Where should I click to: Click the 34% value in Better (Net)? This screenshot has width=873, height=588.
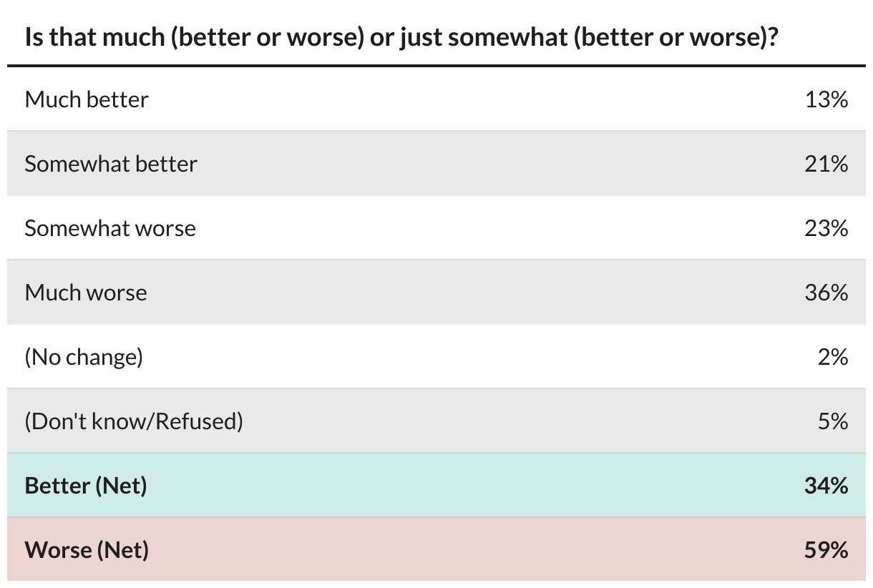point(826,485)
